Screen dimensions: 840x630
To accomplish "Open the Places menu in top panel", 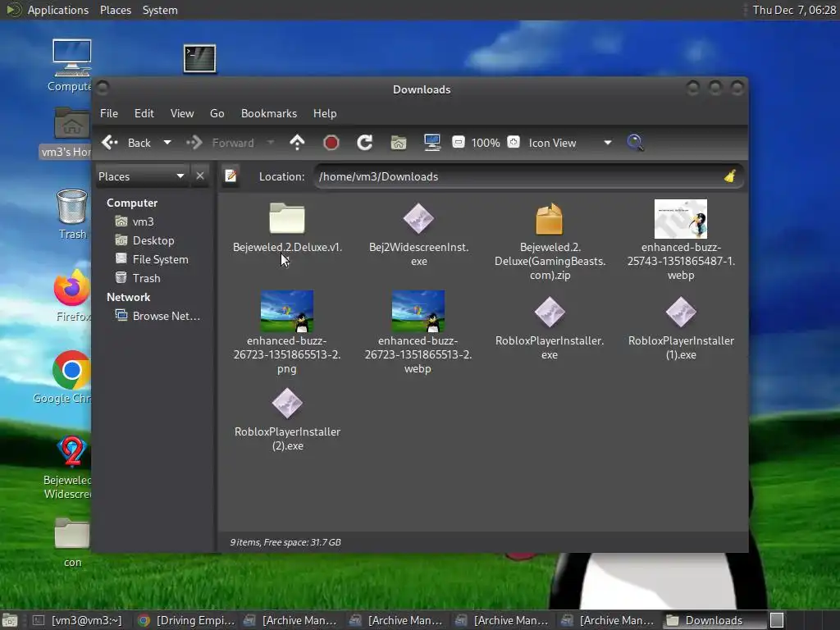I will [116, 10].
